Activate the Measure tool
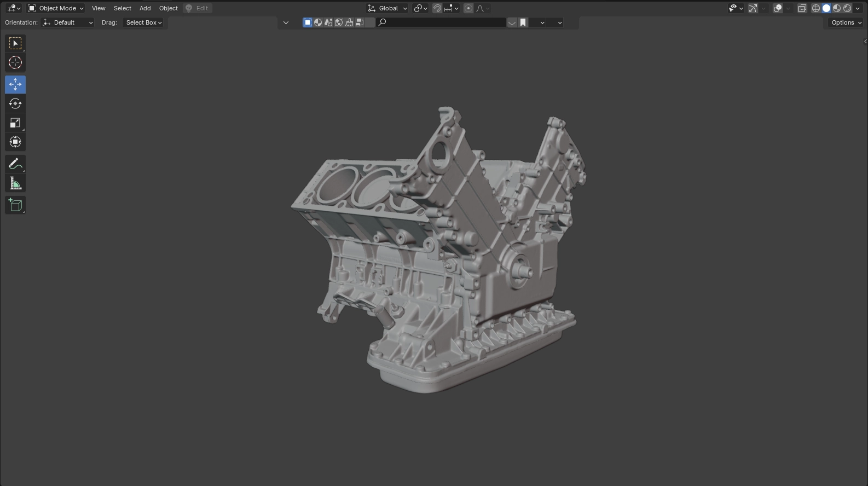Screen dimensions: 868x486 click(15, 184)
